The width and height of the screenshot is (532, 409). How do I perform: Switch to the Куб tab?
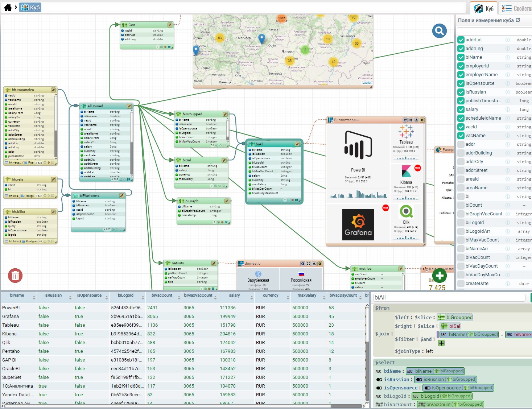pyautogui.click(x=484, y=8)
